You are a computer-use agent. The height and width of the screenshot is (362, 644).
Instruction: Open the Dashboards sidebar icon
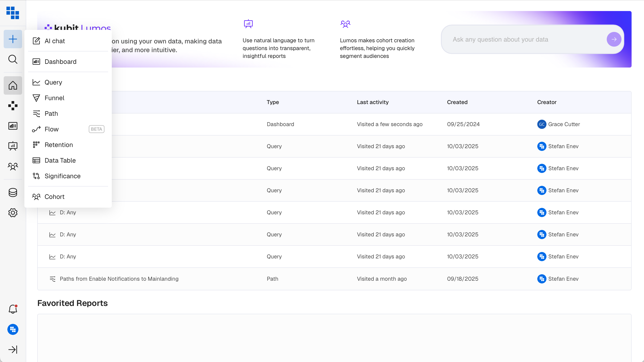coord(13,126)
